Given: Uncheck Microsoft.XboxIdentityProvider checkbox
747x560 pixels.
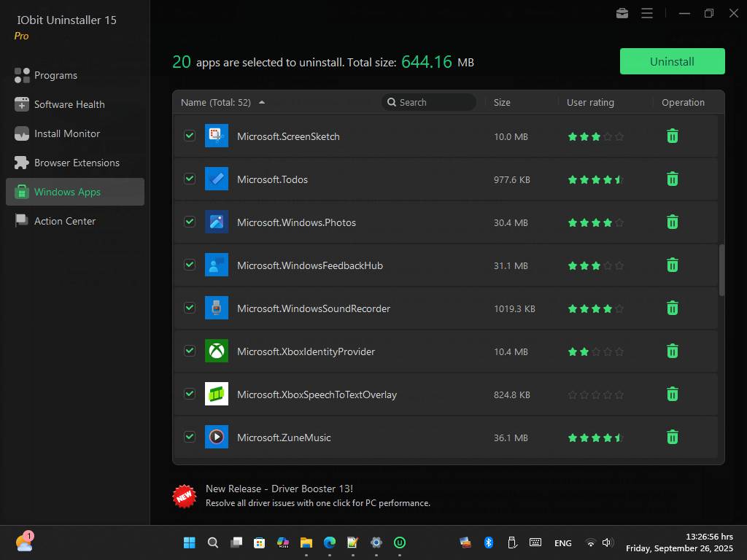Looking at the screenshot, I should (x=190, y=351).
